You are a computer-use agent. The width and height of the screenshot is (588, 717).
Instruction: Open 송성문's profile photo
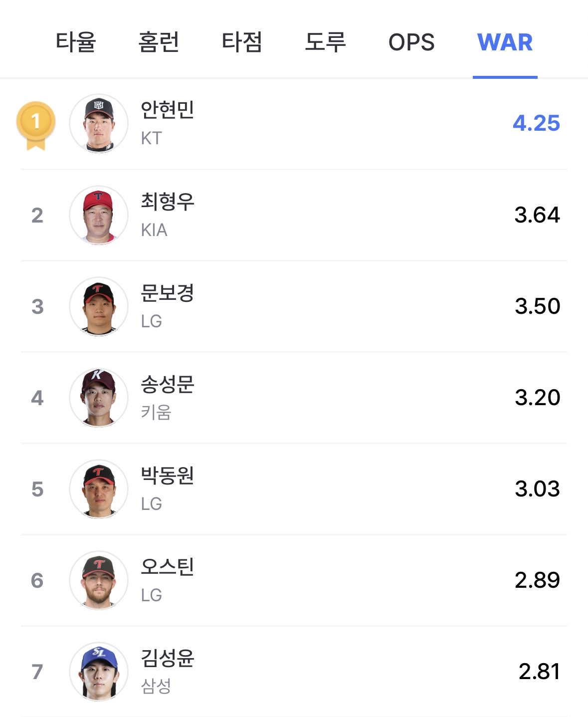click(99, 398)
